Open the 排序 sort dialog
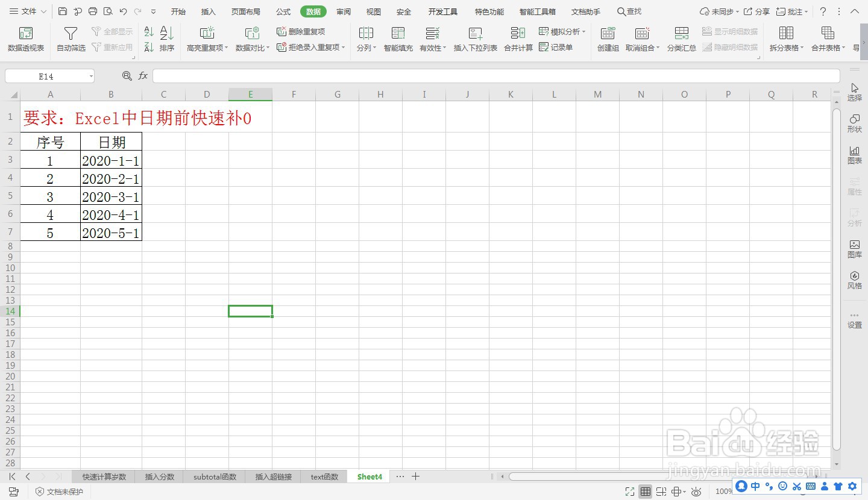 click(x=167, y=39)
